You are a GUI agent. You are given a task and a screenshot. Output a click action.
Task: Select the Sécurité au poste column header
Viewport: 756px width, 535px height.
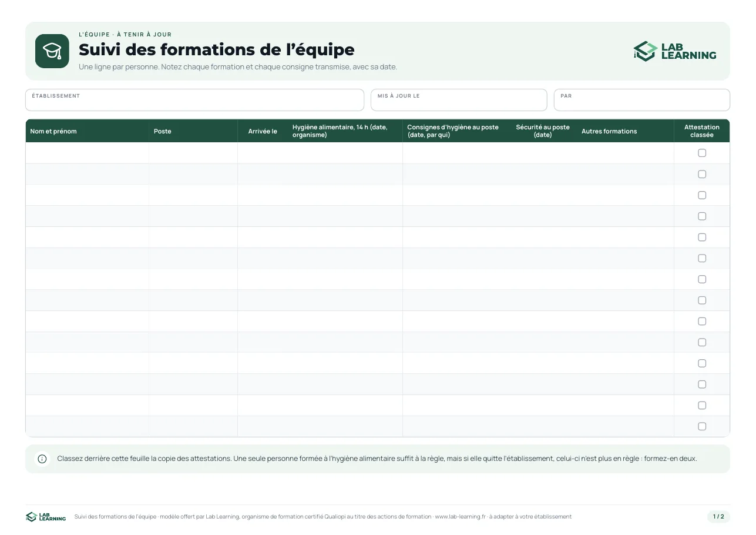[543, 131]
